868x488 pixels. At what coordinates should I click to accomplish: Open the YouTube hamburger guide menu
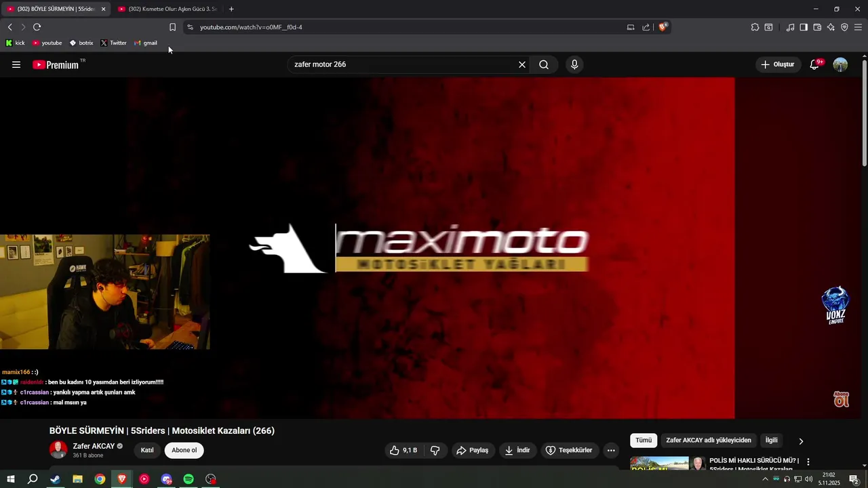[16, 64]
